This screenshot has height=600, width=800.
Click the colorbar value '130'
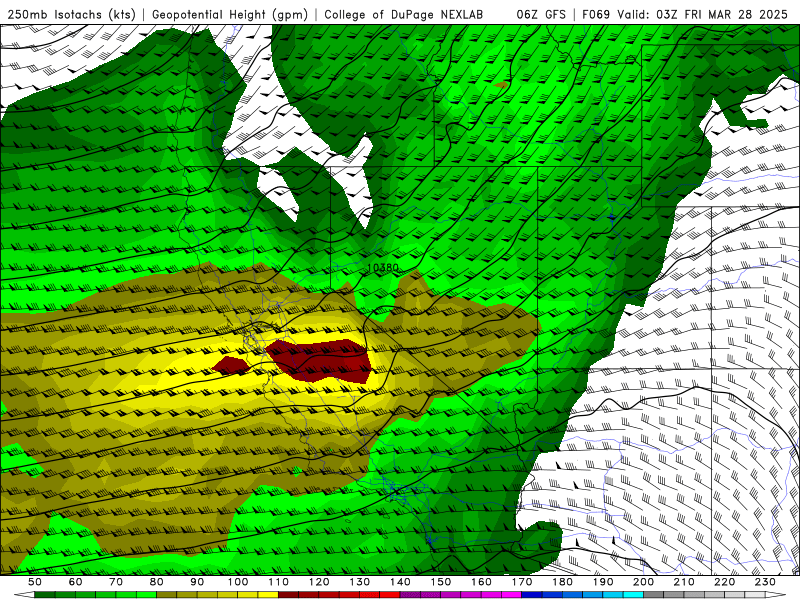pos(359,582)
